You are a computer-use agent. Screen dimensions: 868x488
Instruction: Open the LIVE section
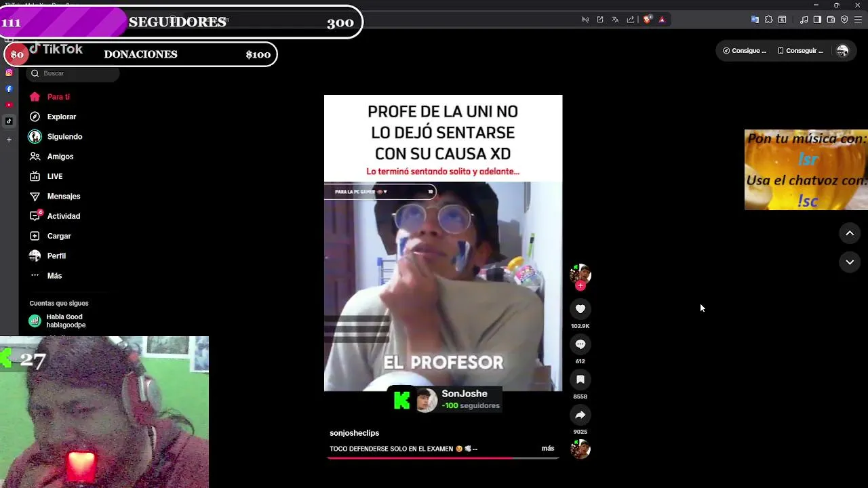[55, 176]
